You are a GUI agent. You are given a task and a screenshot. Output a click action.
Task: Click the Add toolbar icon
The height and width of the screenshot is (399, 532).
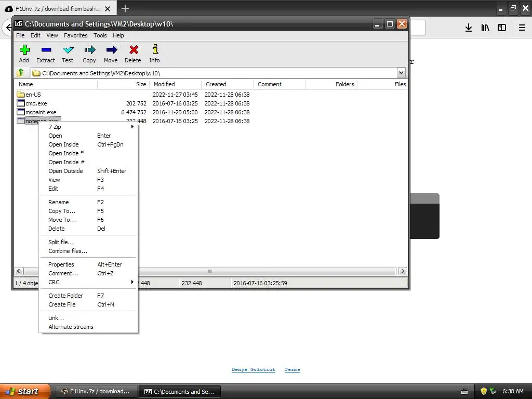point(24,50)
